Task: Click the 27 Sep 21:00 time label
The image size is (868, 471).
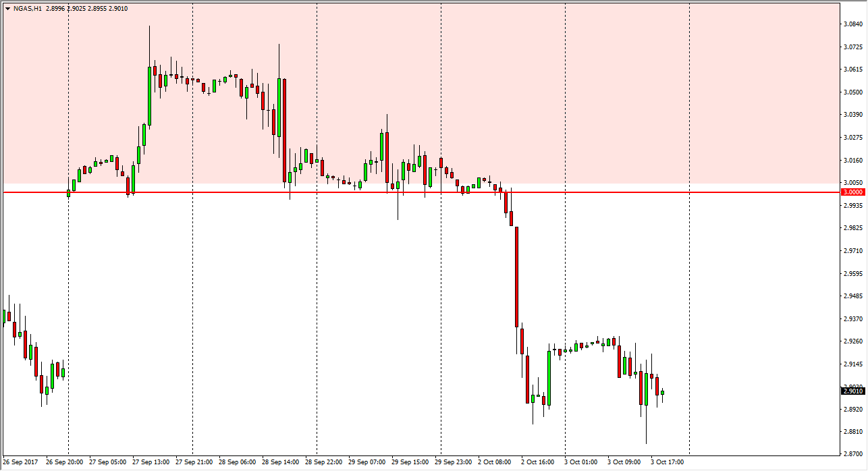Action: (193, 462)
